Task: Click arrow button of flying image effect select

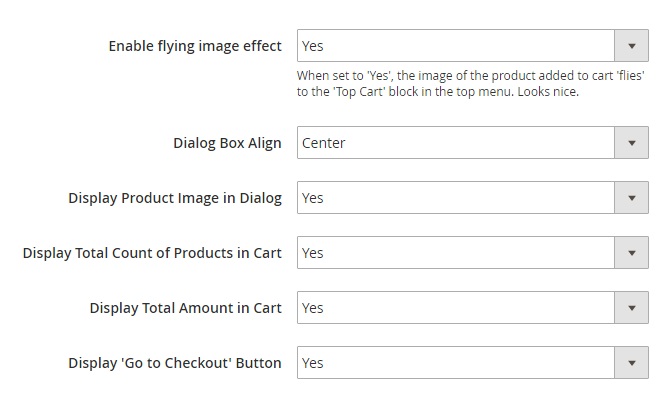Action: (x=631, y=46)
